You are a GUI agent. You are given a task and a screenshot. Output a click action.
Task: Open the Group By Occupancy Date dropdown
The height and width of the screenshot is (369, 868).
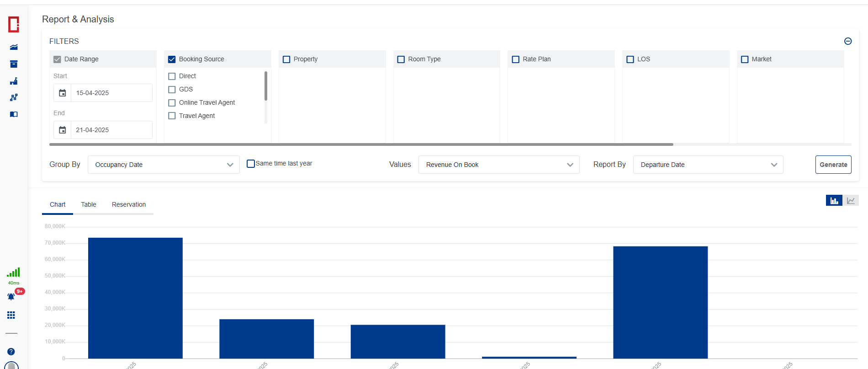pyautogui.click(x=164, y=165)
